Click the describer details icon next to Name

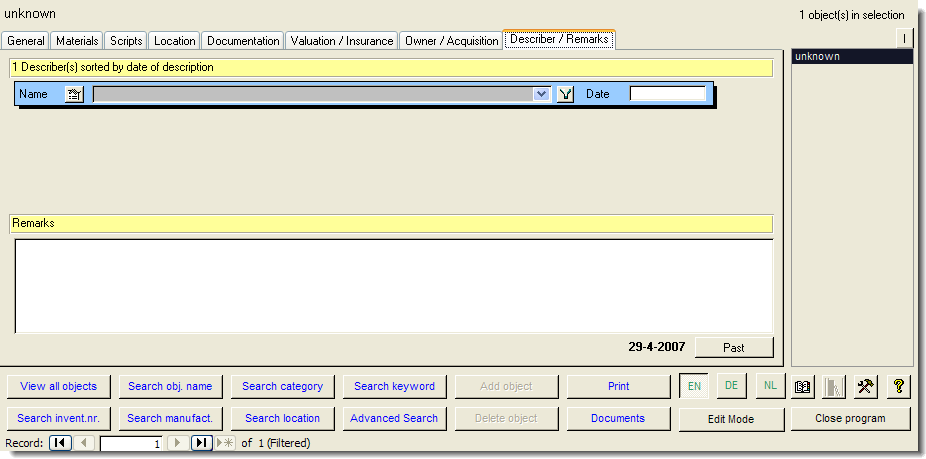pyautogui.click(x=74, y=94)
